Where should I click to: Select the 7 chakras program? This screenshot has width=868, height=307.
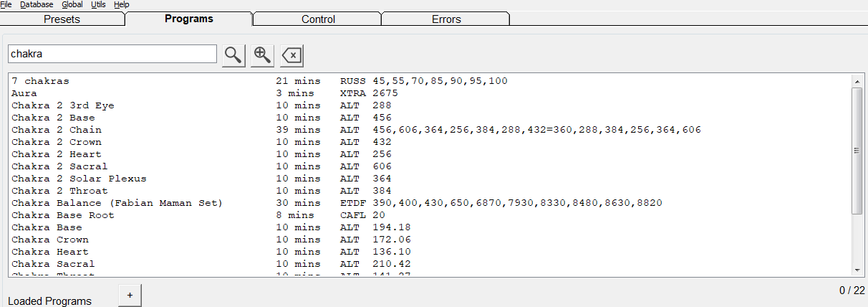click(x=40, y=81)
